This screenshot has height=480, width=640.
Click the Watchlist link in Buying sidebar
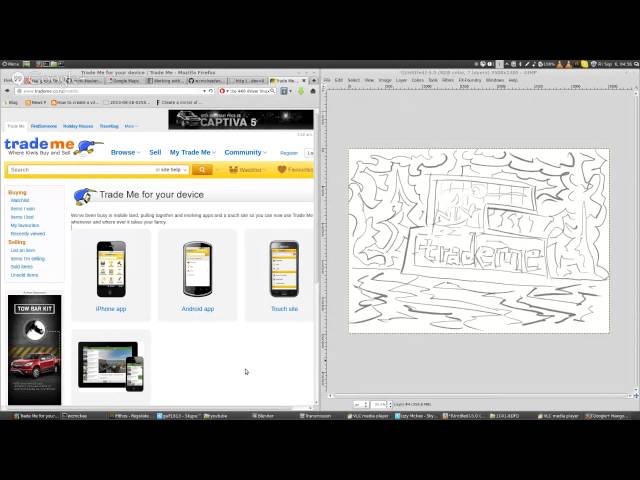pos(20,200)
